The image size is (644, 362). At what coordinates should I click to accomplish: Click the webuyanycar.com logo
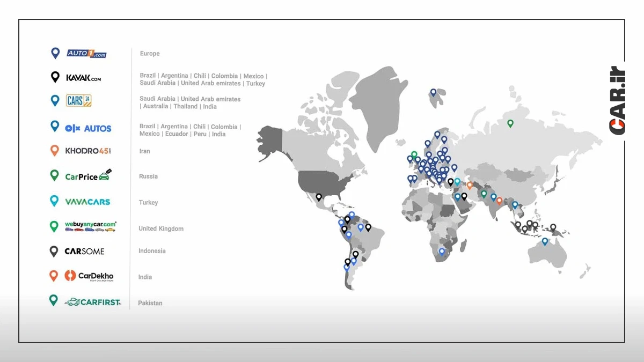[90, 226]
